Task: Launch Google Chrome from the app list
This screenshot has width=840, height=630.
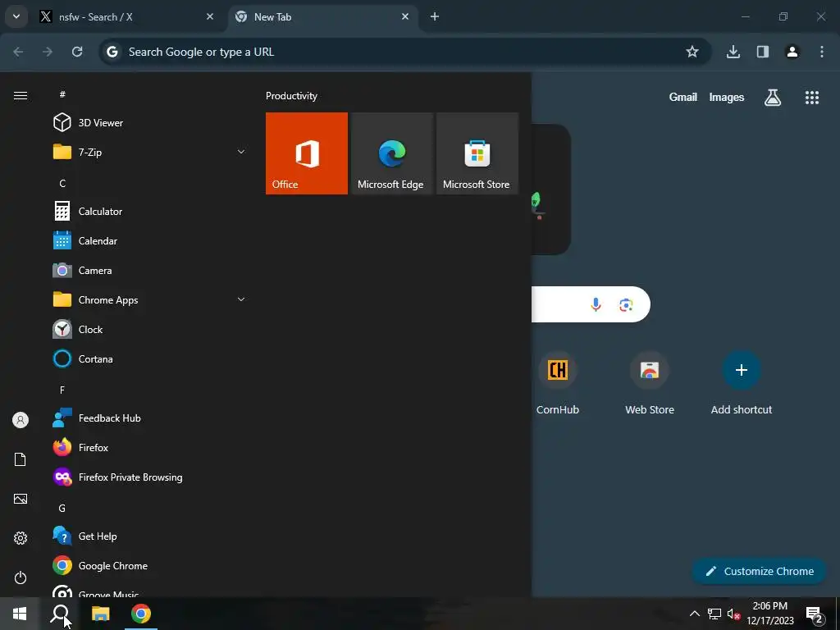Action: 150,566
